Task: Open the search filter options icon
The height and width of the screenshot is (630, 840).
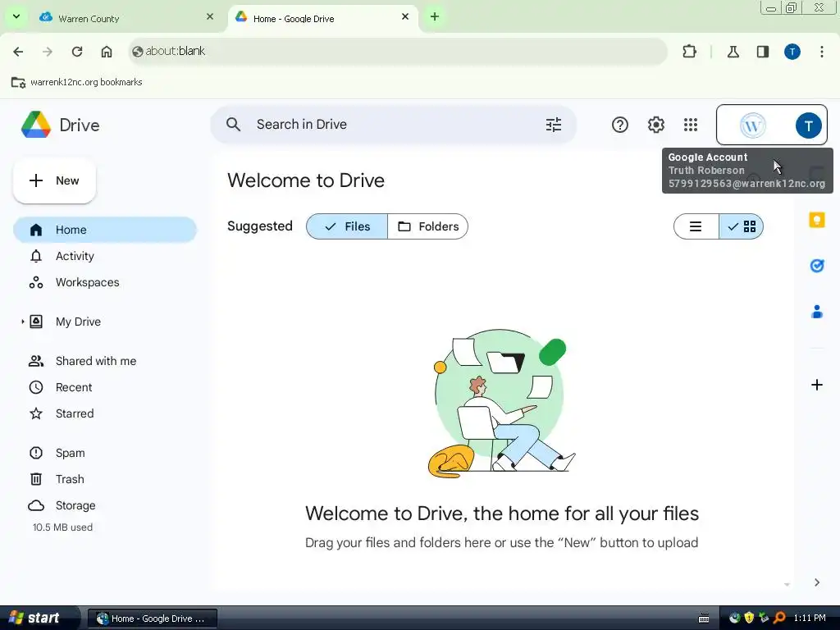Action: point(554,125)
